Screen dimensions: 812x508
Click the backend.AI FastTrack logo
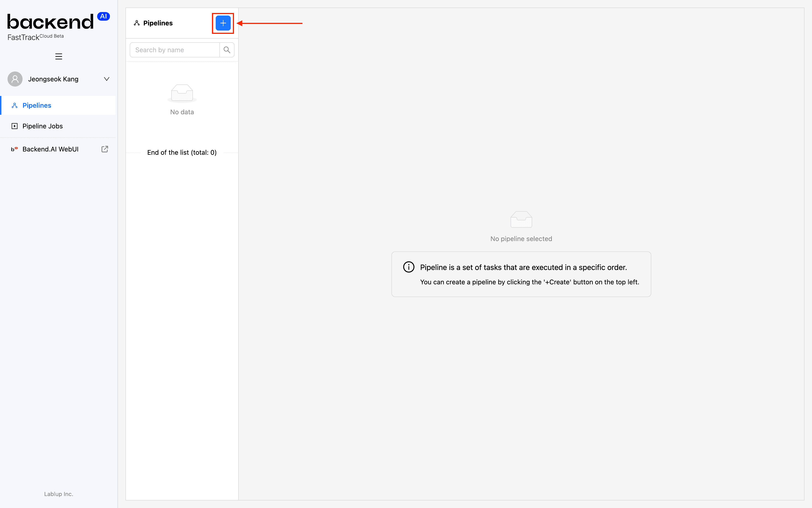(x=58, y=27)
